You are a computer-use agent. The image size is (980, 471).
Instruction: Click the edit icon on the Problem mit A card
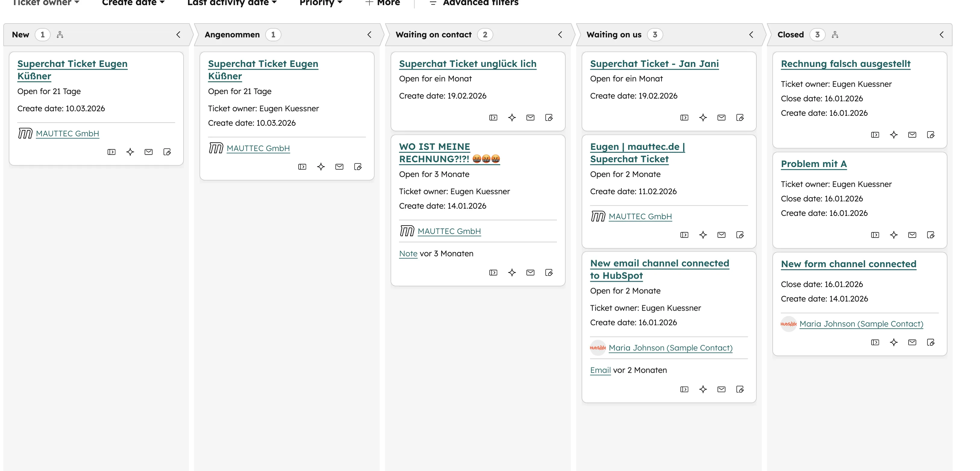tap(930, 235)
